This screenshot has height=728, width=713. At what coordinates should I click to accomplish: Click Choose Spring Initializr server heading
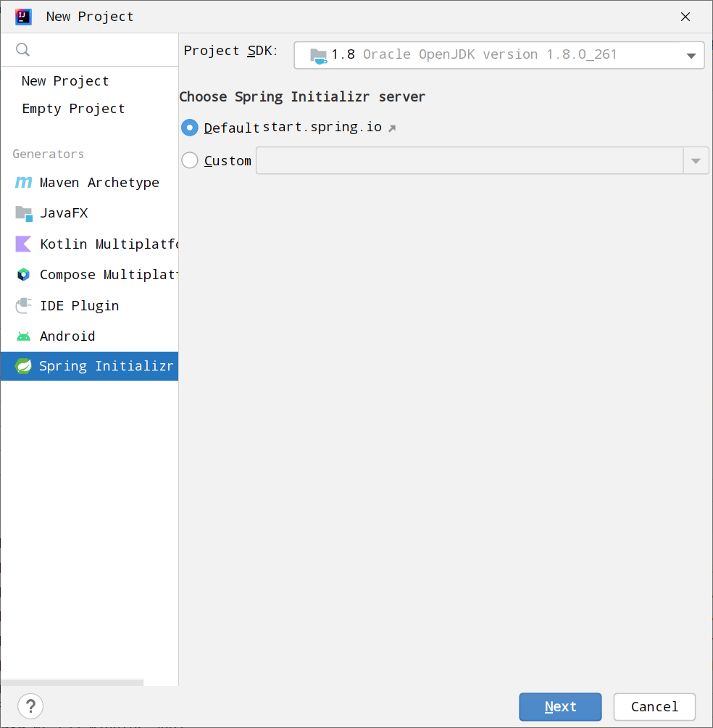pos(302,96)
